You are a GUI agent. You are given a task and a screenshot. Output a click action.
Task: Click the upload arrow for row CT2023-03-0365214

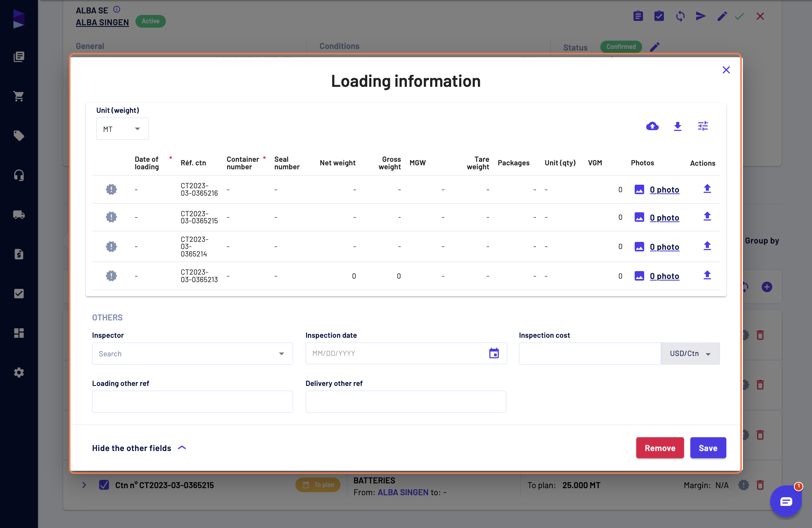point(707,246)
